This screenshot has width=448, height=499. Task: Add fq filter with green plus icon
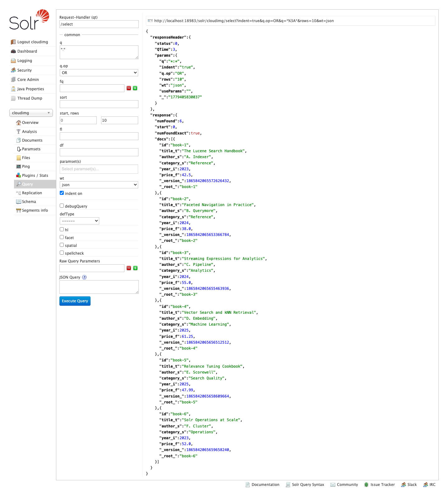tap(135, 88)
